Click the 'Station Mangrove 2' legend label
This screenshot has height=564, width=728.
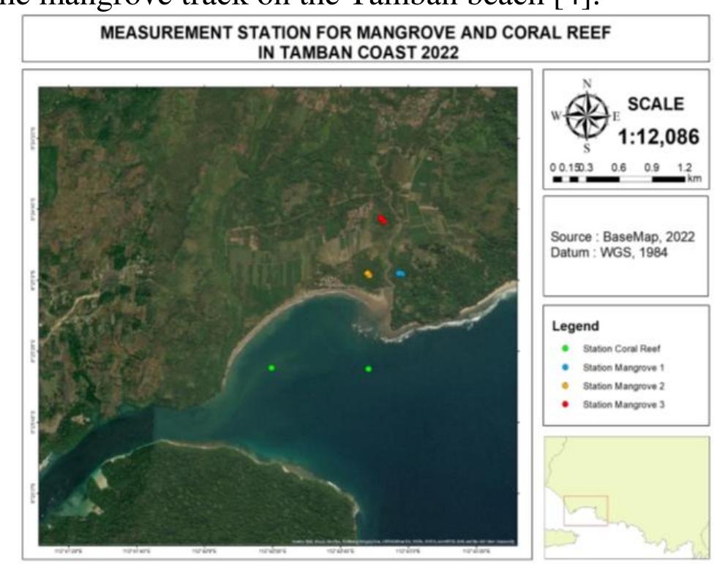(623, 386)
